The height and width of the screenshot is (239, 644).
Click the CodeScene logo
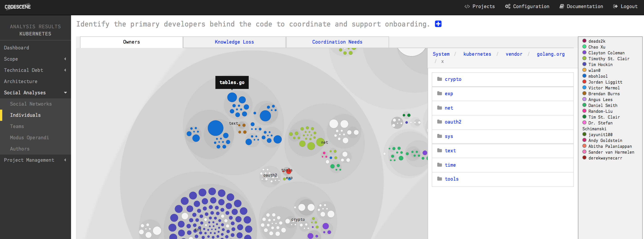(18, 7)
